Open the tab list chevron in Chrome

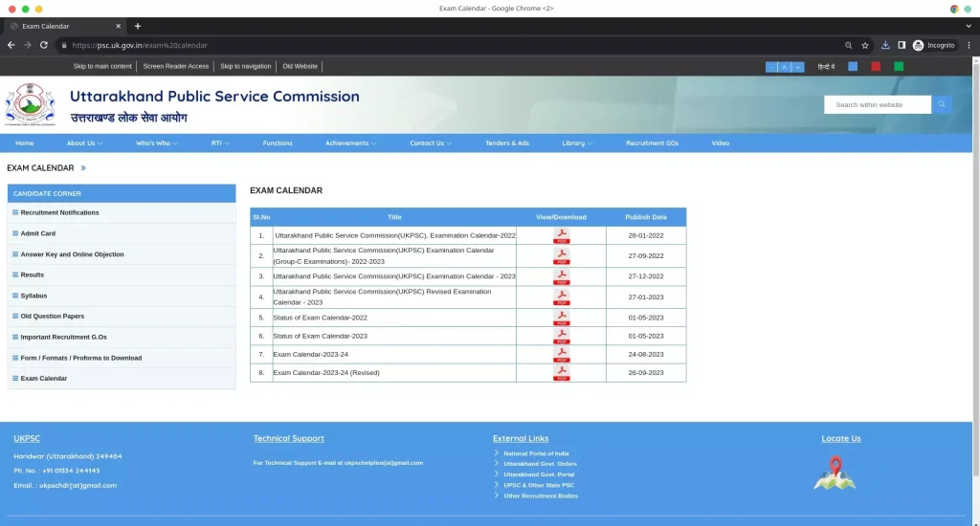point(969,26)
